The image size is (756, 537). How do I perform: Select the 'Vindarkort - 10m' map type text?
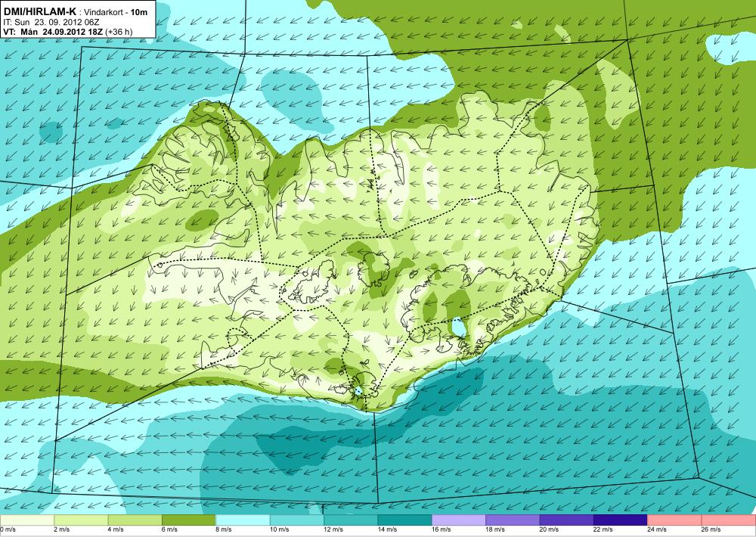click(x=116, y=12)
